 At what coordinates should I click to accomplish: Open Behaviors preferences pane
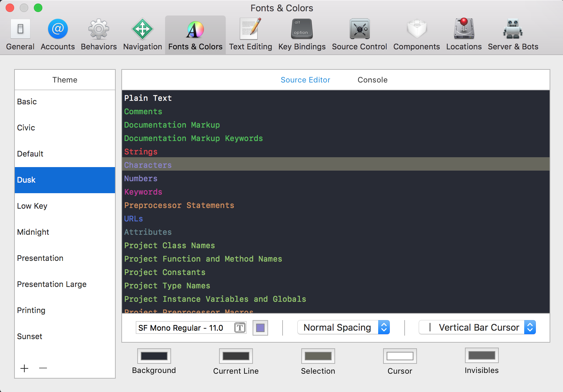pyautogui.click(x=99, y=35)
